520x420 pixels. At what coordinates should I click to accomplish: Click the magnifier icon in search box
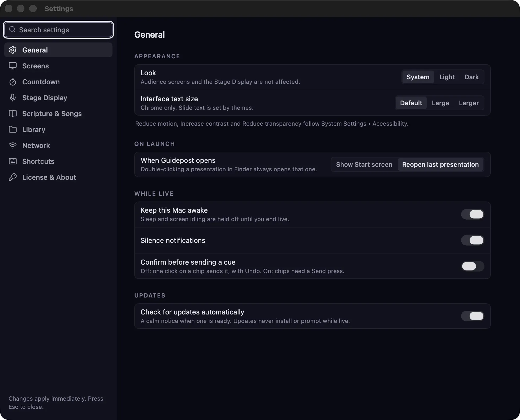12,29
